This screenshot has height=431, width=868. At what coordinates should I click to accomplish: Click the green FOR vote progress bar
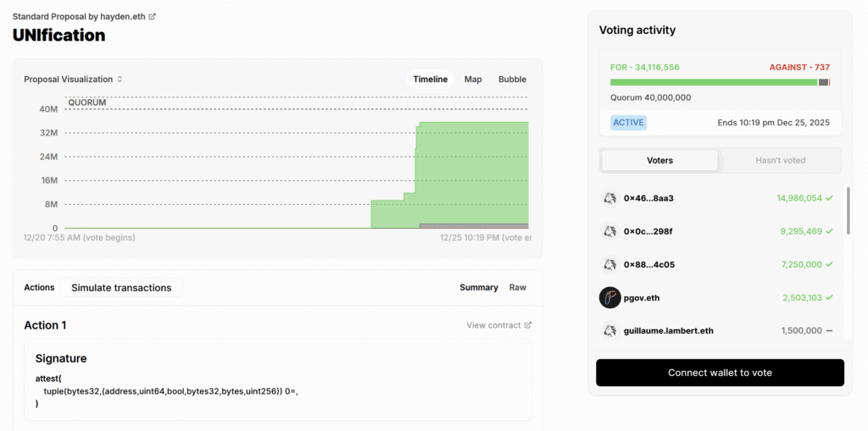coord(713,82)
